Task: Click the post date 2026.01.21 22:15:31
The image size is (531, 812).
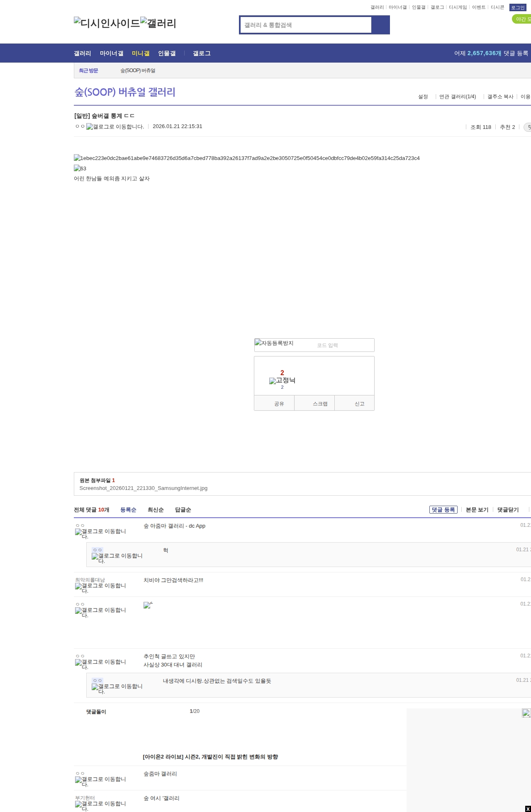Action: [178, 126]
